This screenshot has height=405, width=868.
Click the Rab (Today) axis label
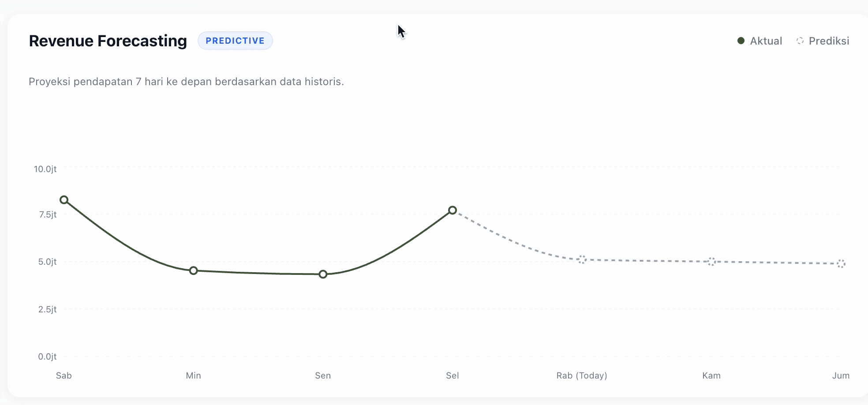coord(582,375)
